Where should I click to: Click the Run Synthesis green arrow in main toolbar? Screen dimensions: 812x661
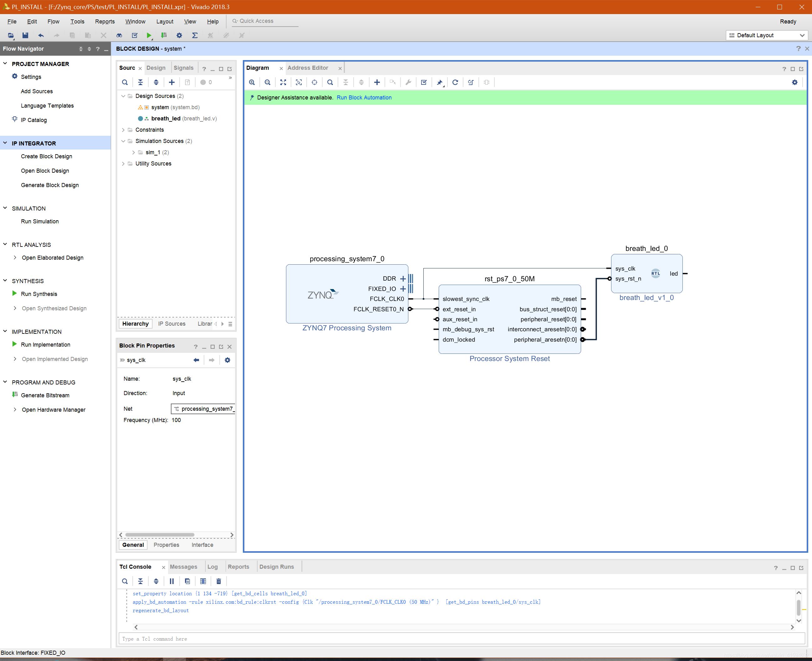(x=149, y=35)
